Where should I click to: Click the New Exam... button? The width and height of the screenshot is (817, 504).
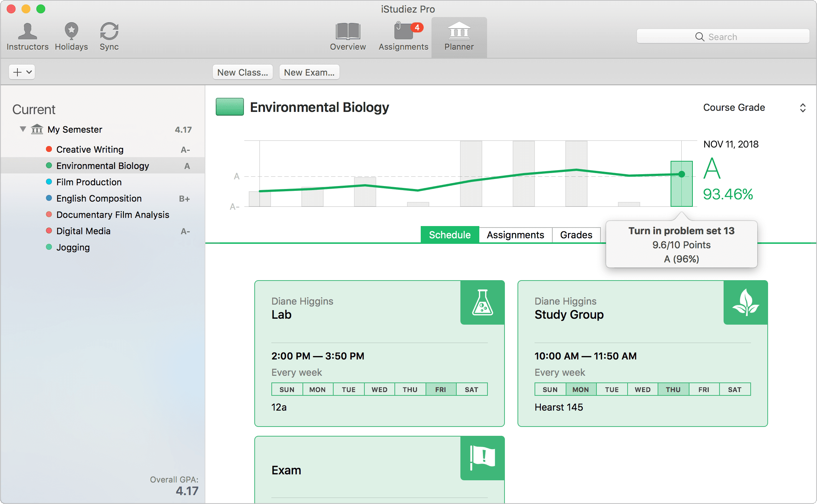(309, 72)
